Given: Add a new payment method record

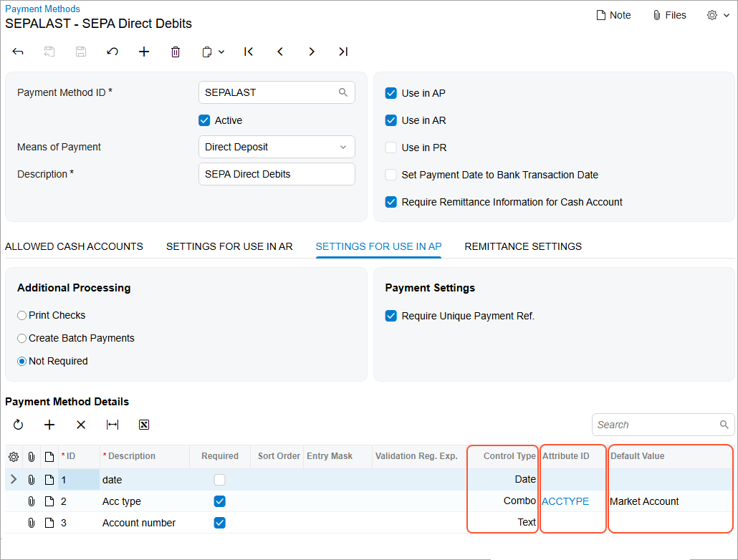Looking at the screenshot, I should (x=144, y=52).
